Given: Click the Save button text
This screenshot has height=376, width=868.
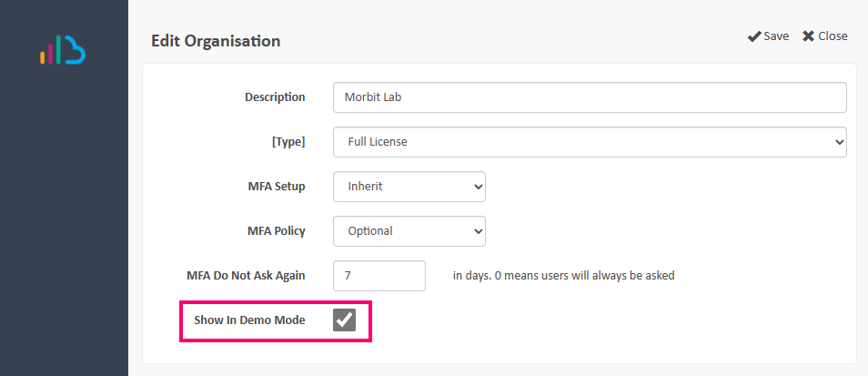Looking at the screenshot, I should pos(776,36).
